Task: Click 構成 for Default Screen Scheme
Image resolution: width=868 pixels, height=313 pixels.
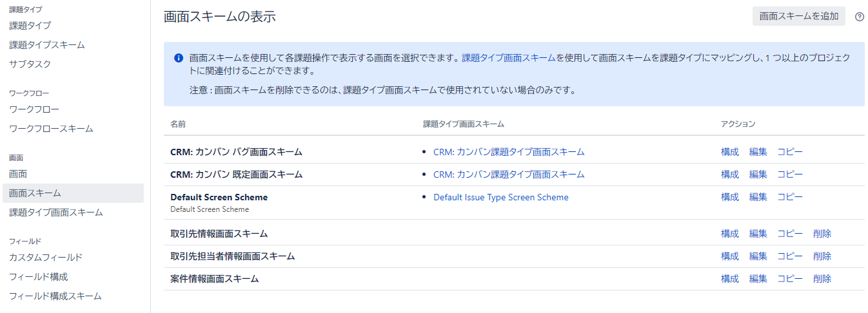Action: pos(730,197)
